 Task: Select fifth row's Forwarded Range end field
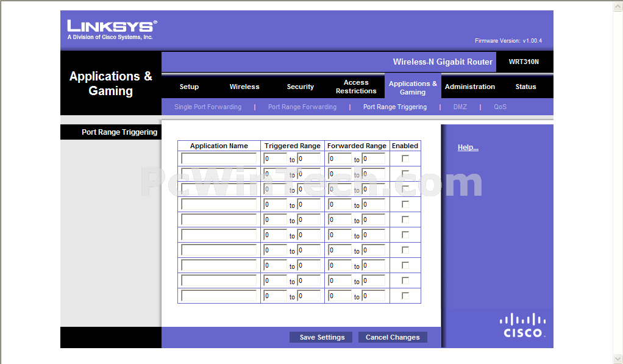pyautogui.click(x=374, y=219)
